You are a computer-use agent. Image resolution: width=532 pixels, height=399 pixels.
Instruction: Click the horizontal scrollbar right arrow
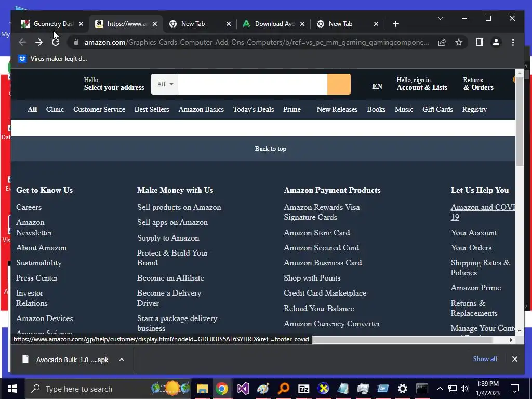[x=511, y=340]
